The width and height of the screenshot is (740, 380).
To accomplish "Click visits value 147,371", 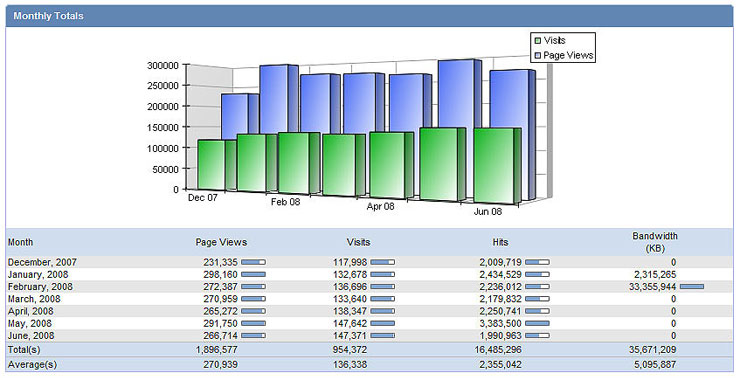I will pyautogui.click(x=350, y=336).
